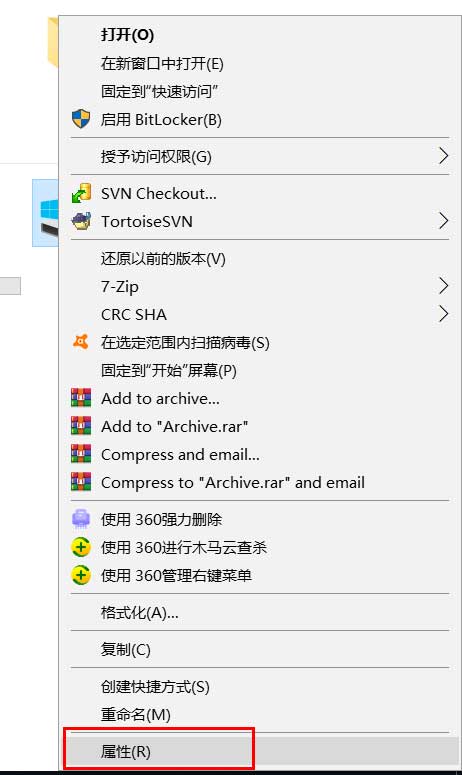Click the WinRAR icon beside Compress and email...
This screenshot has width=462, height=775.
(x=81, y=454)
